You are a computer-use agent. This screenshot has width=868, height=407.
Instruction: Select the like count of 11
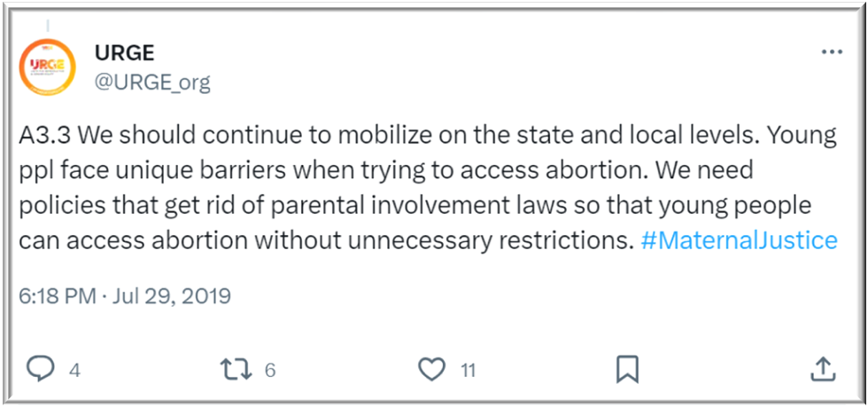[x=469, y=370]
